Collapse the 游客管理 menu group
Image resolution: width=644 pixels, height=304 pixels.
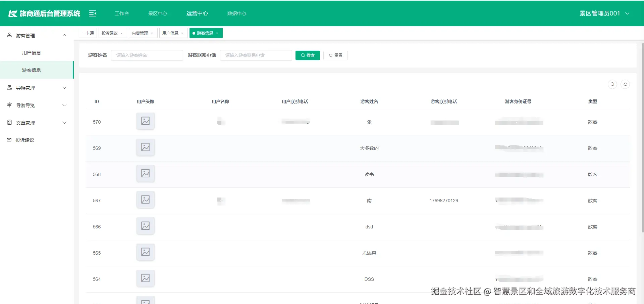64,35
